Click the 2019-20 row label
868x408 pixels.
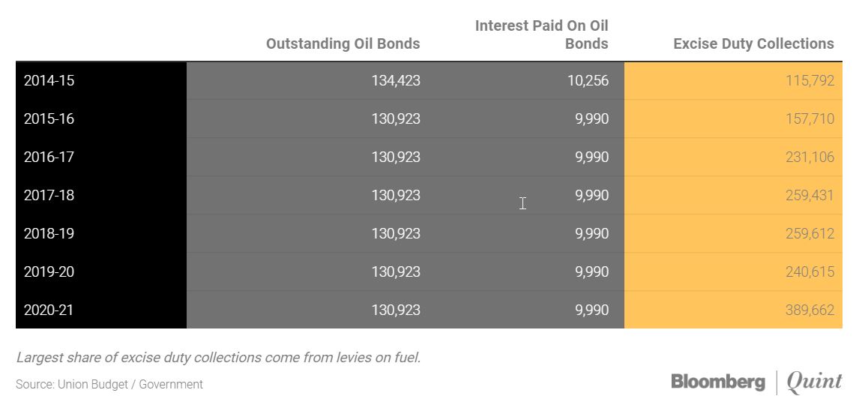tap(49, 271)
